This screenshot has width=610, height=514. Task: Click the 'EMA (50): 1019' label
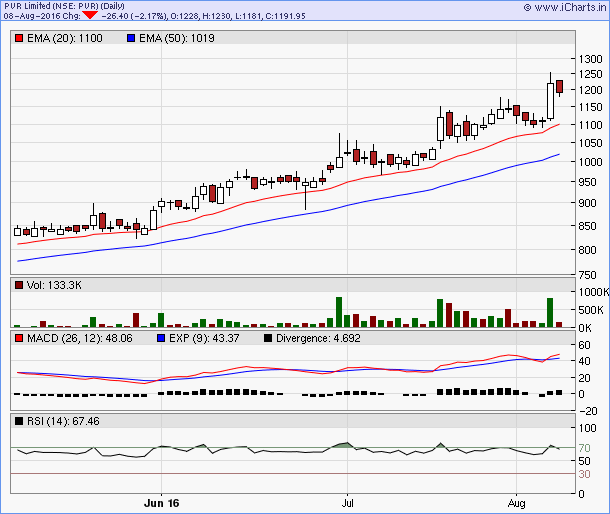(x=177, y=38)
